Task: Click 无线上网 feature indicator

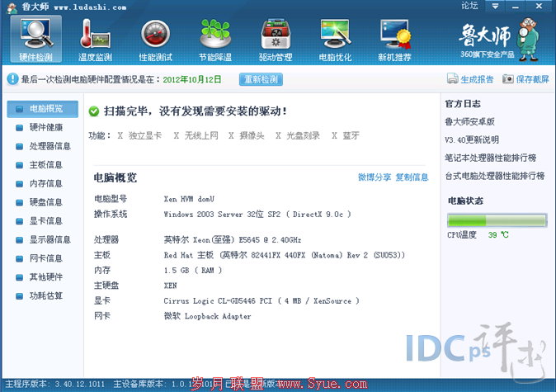Action: tap(196, 135)
